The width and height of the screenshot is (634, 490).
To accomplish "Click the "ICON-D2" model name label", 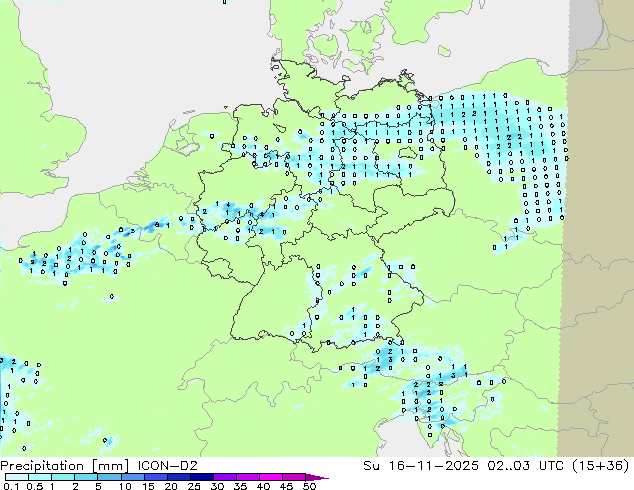I will coord(167,466).
